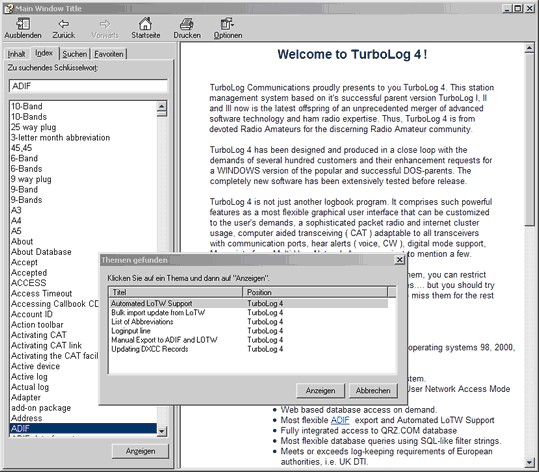Image resolution: width=539 pixels, height=472 pixels.
Task: Follow the ADIF hyperlink in welcome text
Action: tap(340, 420)
